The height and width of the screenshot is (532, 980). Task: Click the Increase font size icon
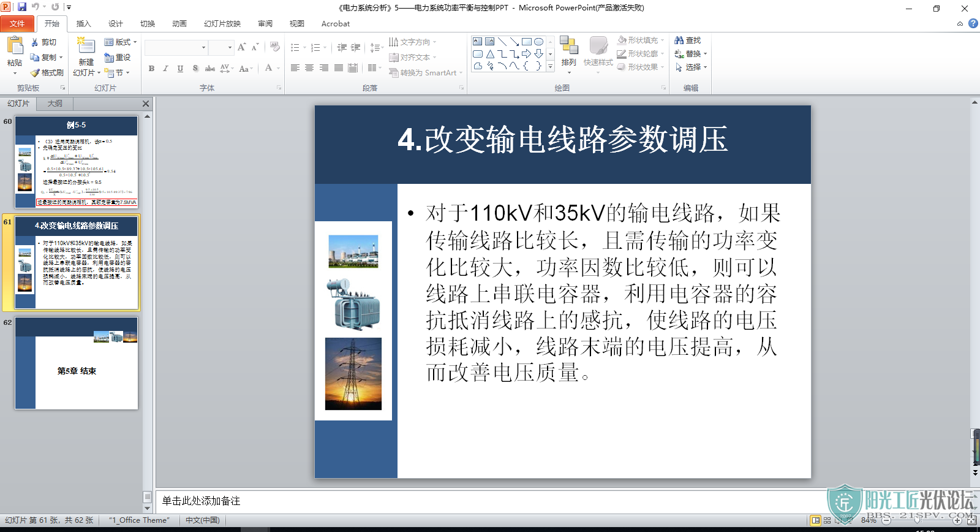click(x=241, y=47)
